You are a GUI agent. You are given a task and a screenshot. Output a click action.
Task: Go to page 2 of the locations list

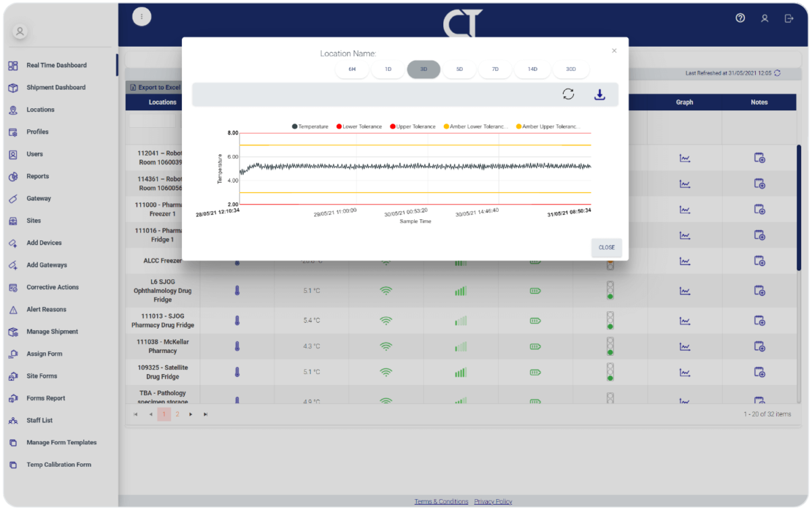[177, 413]
